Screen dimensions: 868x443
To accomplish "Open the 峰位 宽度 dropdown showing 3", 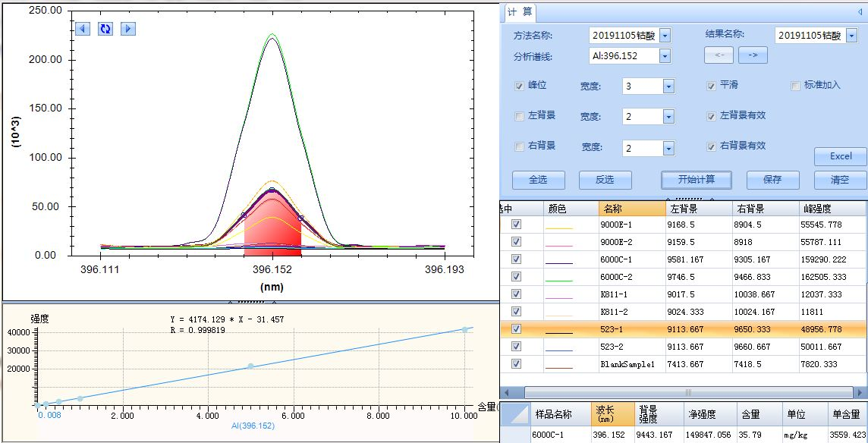I will (668, 86).
